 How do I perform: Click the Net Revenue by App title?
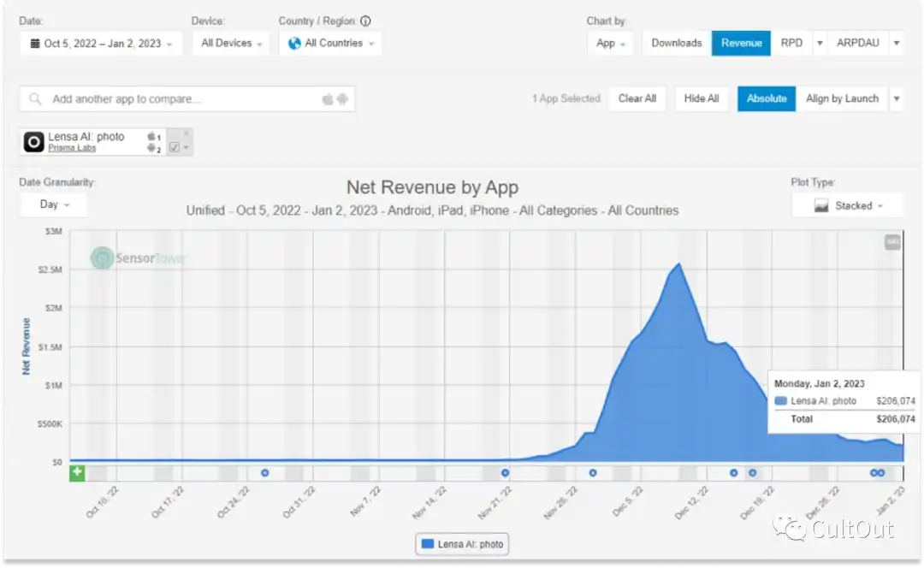click(433, 187)
